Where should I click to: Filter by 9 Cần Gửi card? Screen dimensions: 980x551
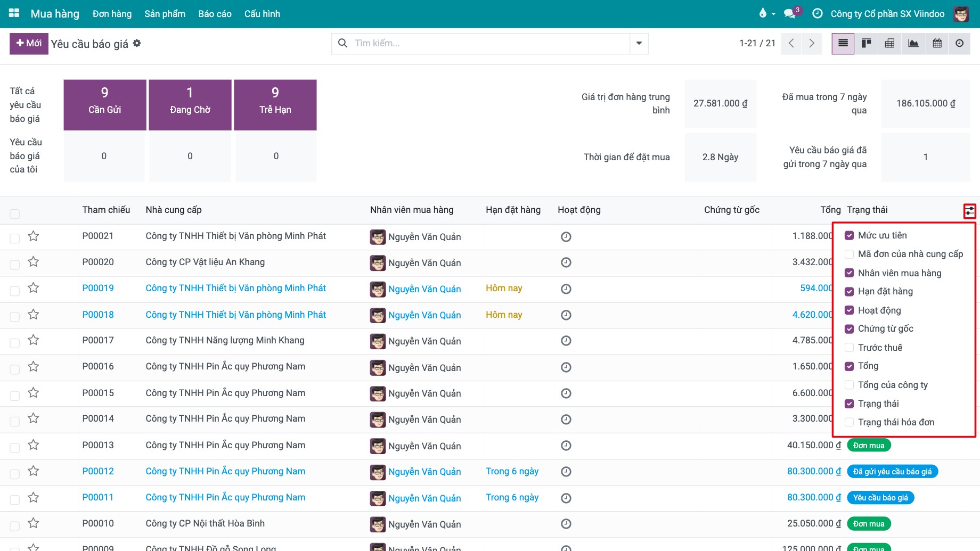tap(105, 105)
